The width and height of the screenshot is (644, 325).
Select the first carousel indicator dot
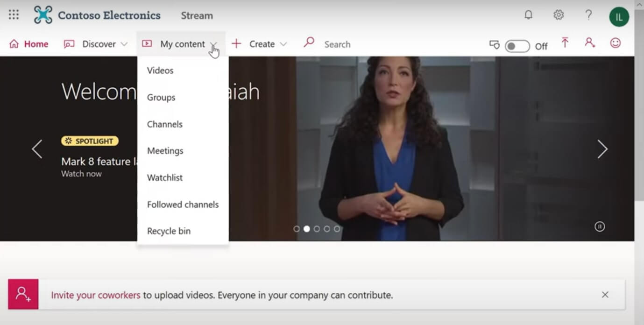tap(297, 229)
